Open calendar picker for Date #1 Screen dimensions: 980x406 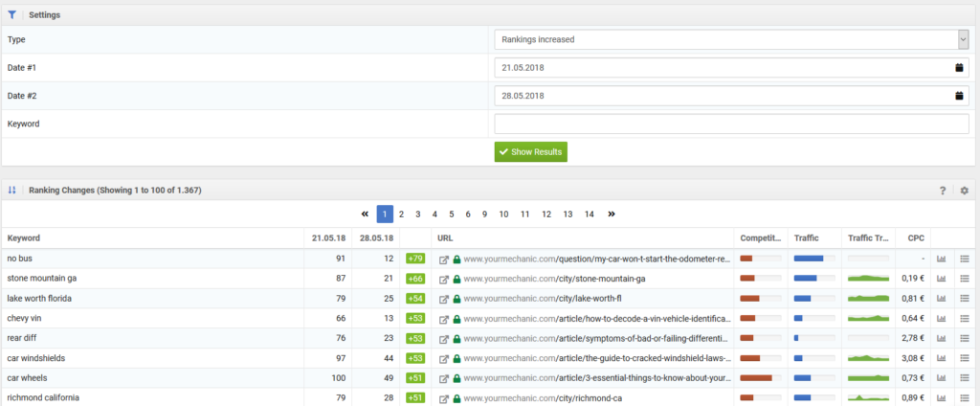coord(959,68)
